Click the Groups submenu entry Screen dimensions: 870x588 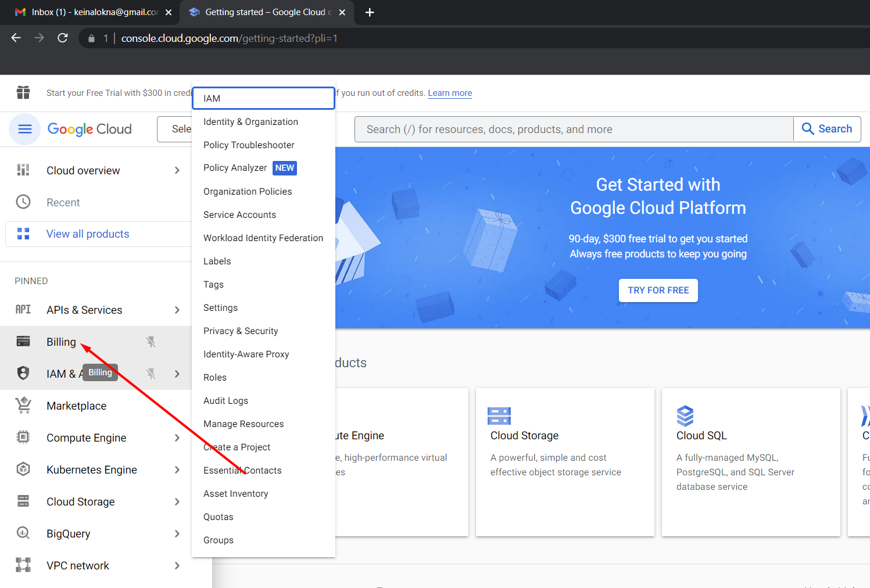coord(263,540)
